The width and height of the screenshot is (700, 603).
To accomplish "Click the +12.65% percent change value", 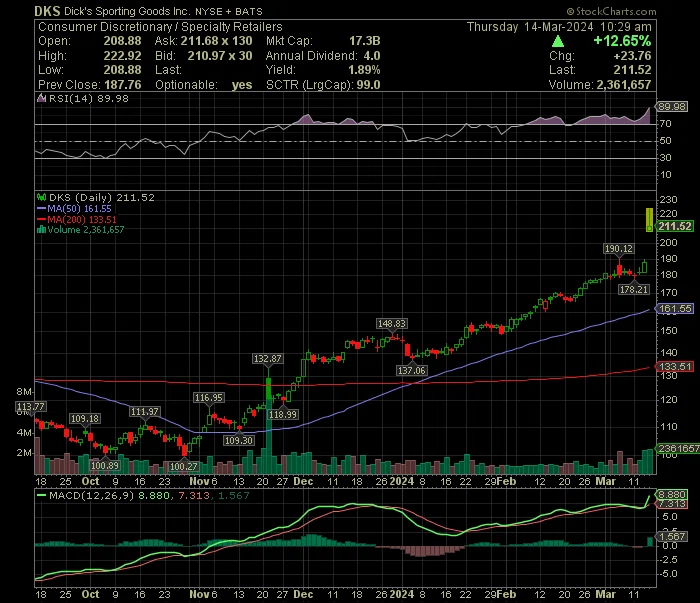I will point(622,41).
